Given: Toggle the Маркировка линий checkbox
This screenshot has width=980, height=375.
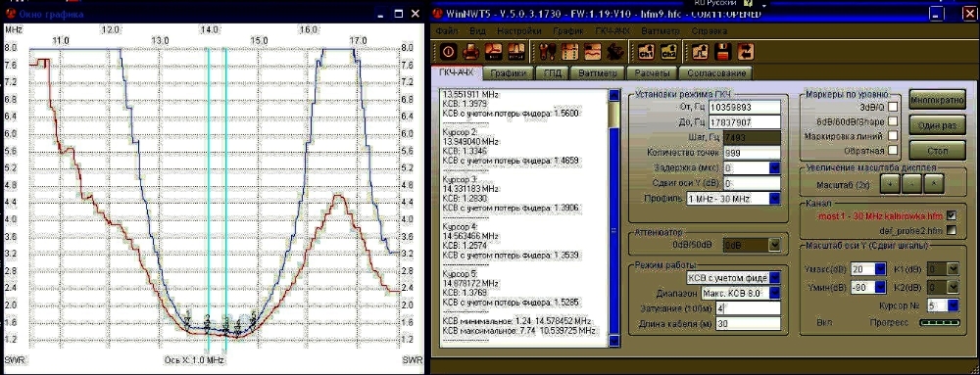Looking at the screenshot, I should (893, 135).
